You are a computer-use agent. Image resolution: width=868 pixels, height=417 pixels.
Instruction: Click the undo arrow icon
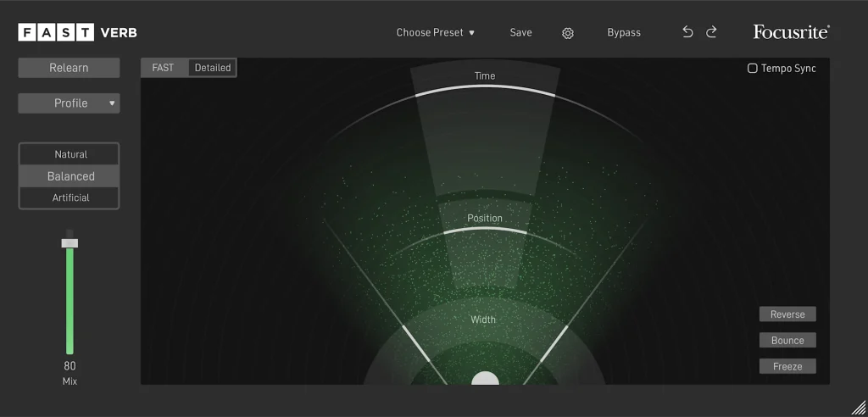687,32
